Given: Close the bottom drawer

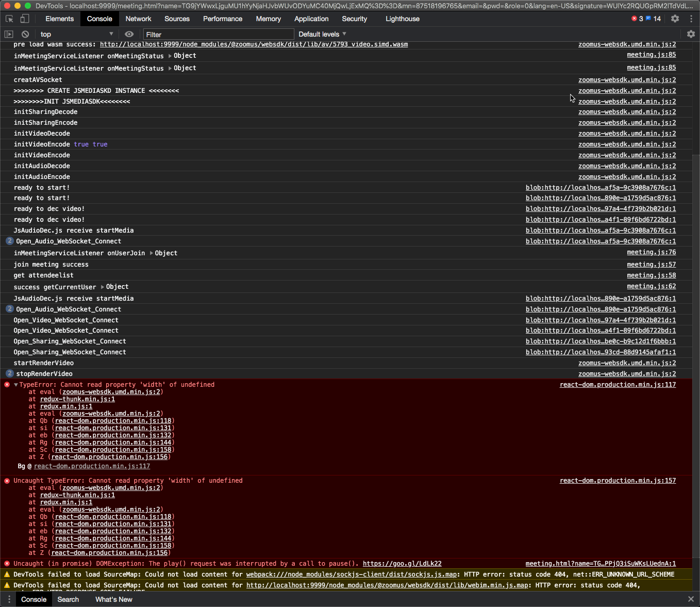Looking at the screenshot, I should click(691, 599).
